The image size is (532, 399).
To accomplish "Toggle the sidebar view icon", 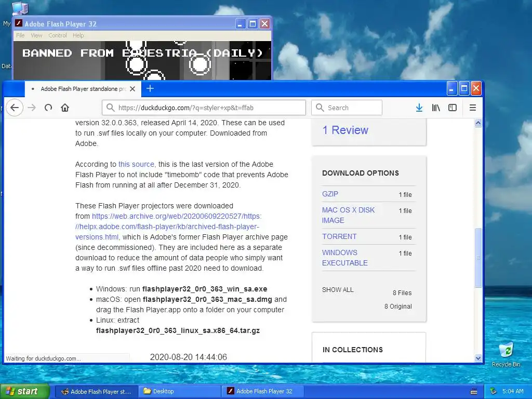I will [x=453, y=108].
